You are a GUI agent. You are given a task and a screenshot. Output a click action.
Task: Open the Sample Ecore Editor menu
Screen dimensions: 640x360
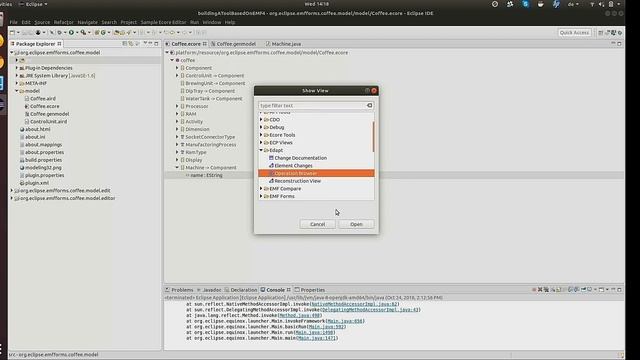point(163,22)
